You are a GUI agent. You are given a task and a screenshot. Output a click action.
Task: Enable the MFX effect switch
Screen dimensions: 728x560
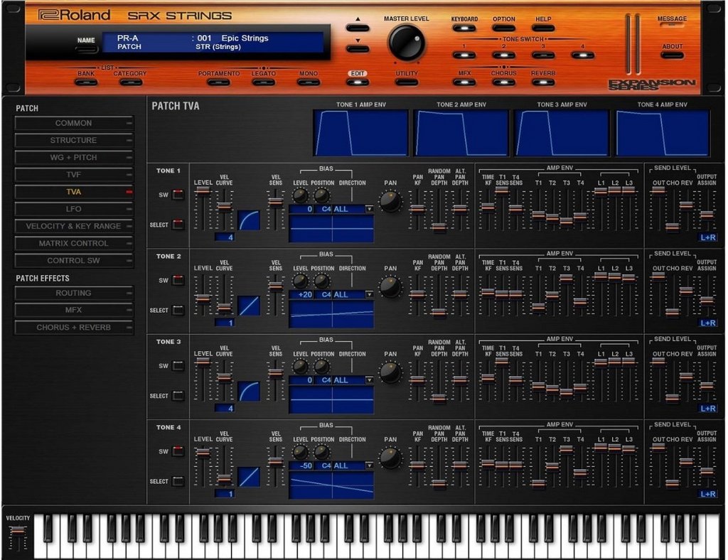tap(464, 82)
